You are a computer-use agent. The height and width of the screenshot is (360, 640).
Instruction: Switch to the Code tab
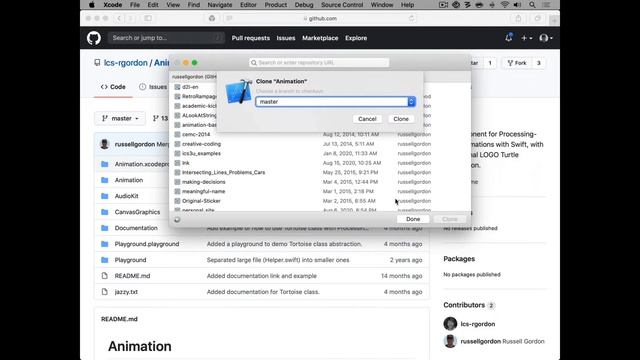pyautogui.click(x=113, y=87)
